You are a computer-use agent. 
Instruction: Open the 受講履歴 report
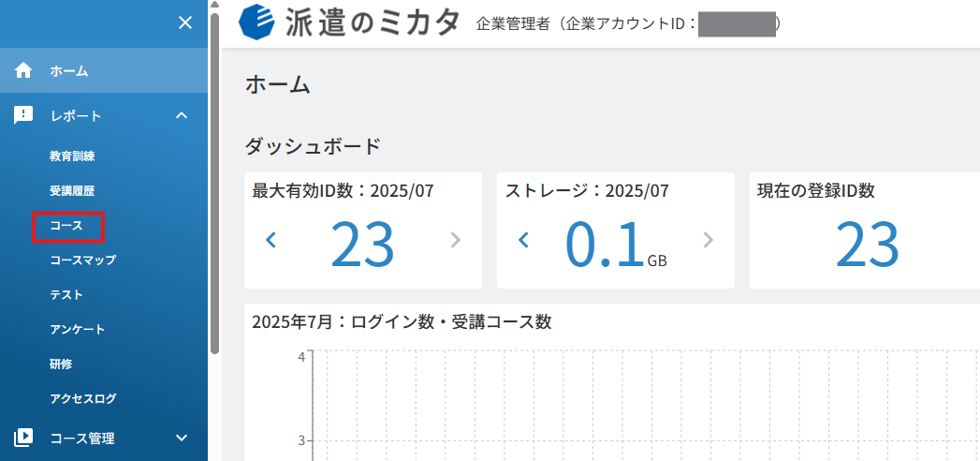tap(72, 191)
